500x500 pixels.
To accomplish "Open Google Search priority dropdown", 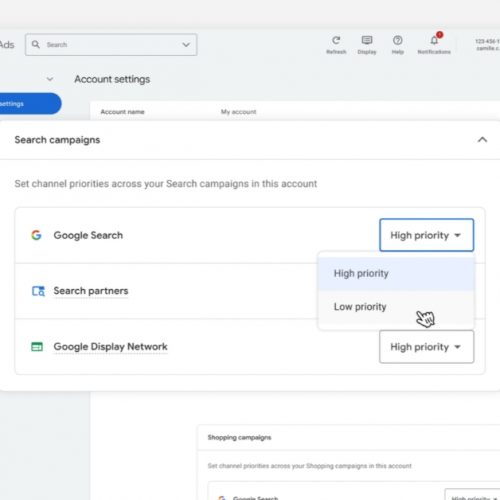I will click(426, 235).
